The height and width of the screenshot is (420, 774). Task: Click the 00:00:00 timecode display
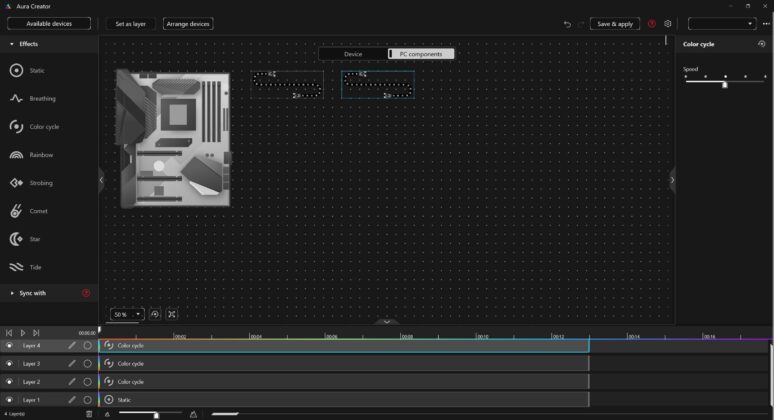(x=87, y=333)
